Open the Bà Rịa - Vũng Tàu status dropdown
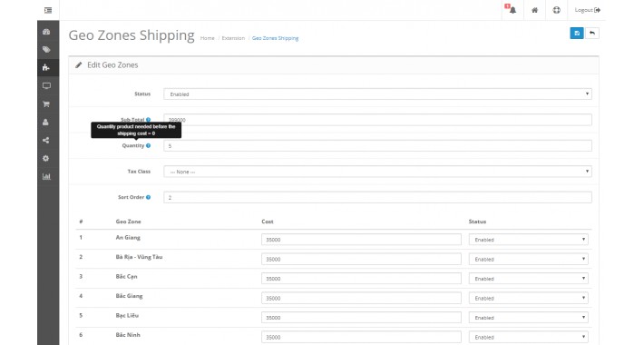The image size is (644, 345). pos(528,259)
